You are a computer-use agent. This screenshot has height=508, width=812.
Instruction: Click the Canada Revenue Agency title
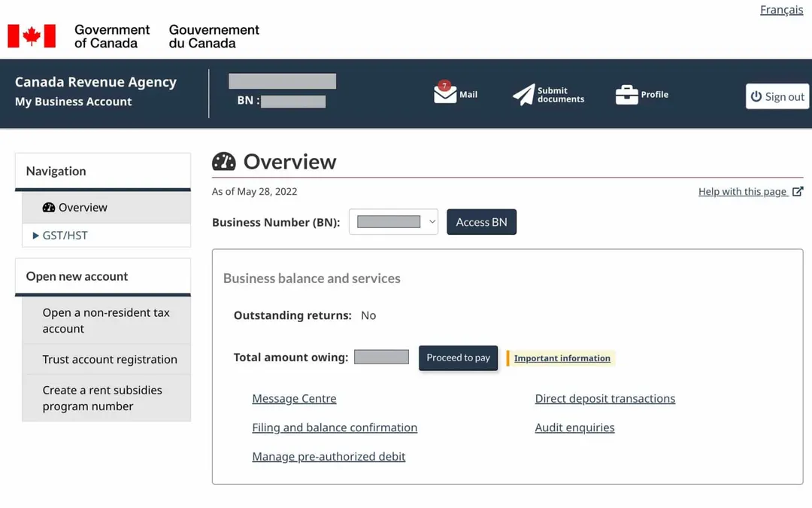point(95,82)
